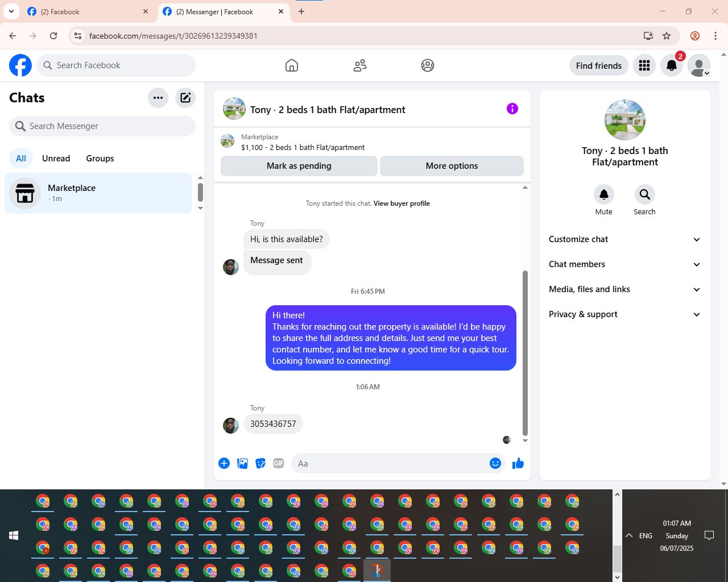Attach a file with the photo icon
Viewport: 728px width, 582px height.
(x=242, y=463)
